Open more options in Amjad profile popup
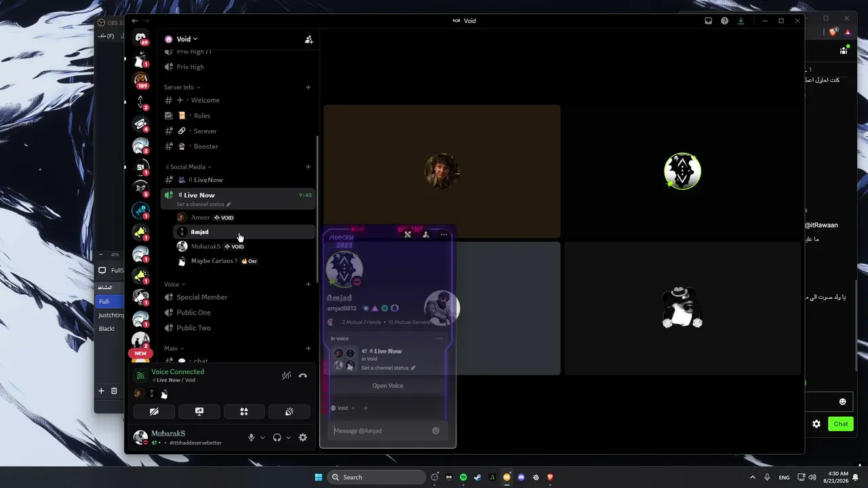868x488 pixels. [443, 235]
